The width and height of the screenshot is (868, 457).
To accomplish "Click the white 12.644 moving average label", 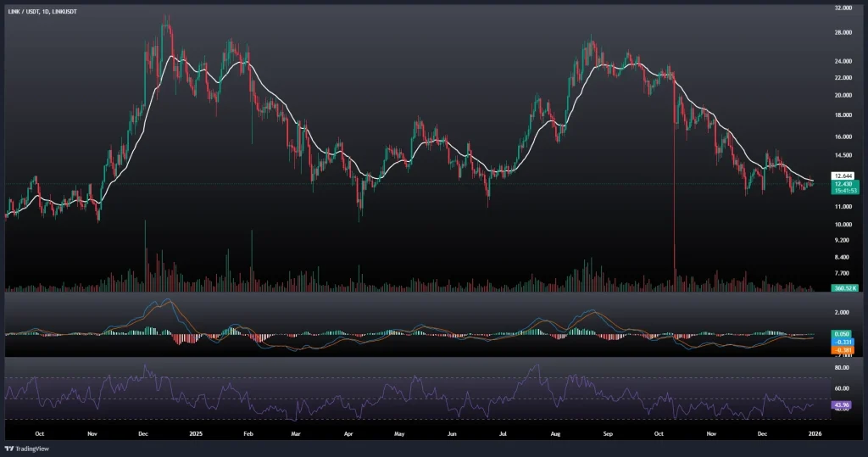I will click(x=843, y=176).
